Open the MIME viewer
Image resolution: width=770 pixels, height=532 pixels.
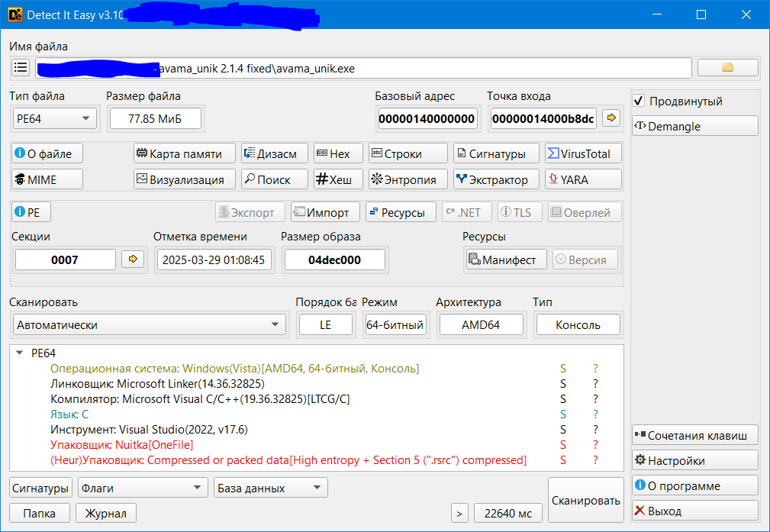47,180
